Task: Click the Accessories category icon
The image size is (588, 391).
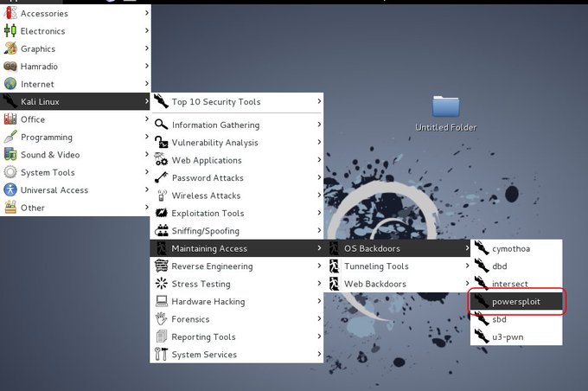Action: [x=10, y=13]
